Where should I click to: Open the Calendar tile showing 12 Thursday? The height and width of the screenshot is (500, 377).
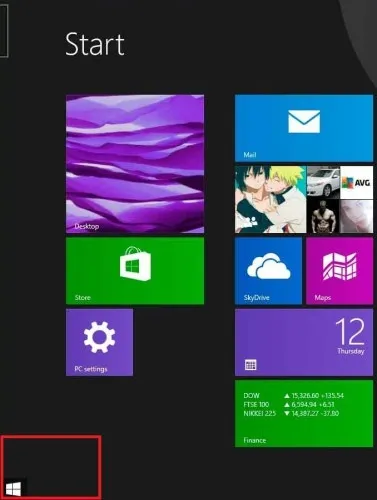coord(304,342)
